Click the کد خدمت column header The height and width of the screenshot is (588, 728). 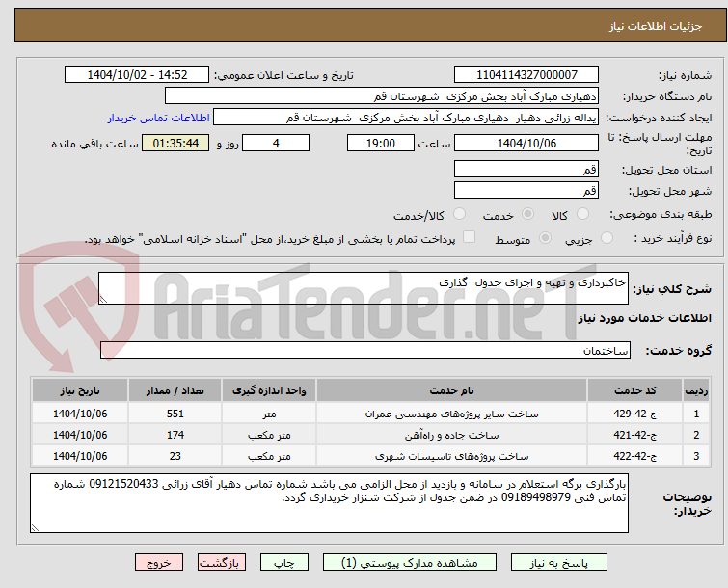[634, 390]
